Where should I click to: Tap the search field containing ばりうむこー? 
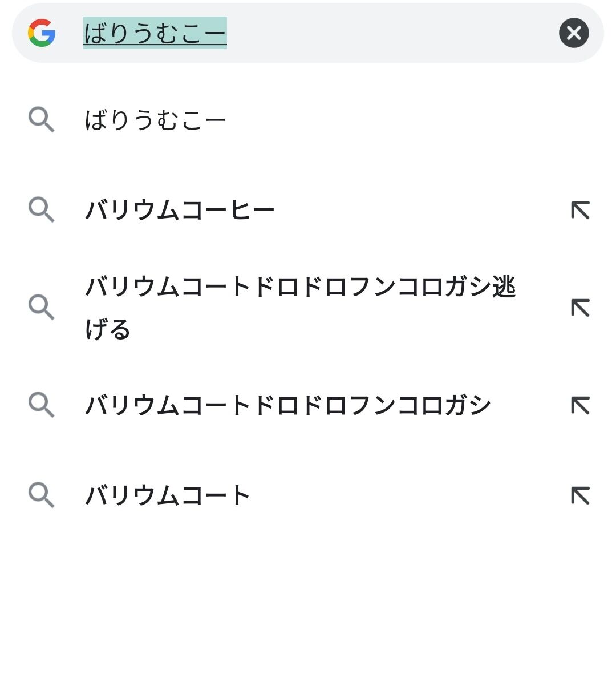tap(308, 33)
